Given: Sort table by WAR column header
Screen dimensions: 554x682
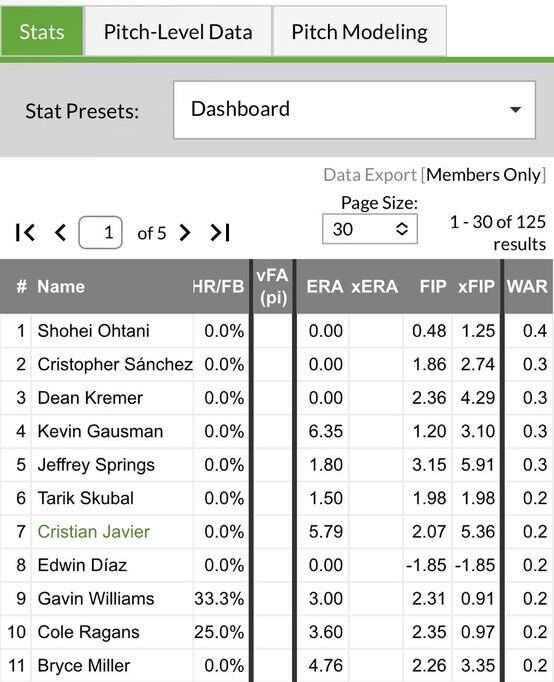Looking at the screenshot, I should [x=527, y=287].
